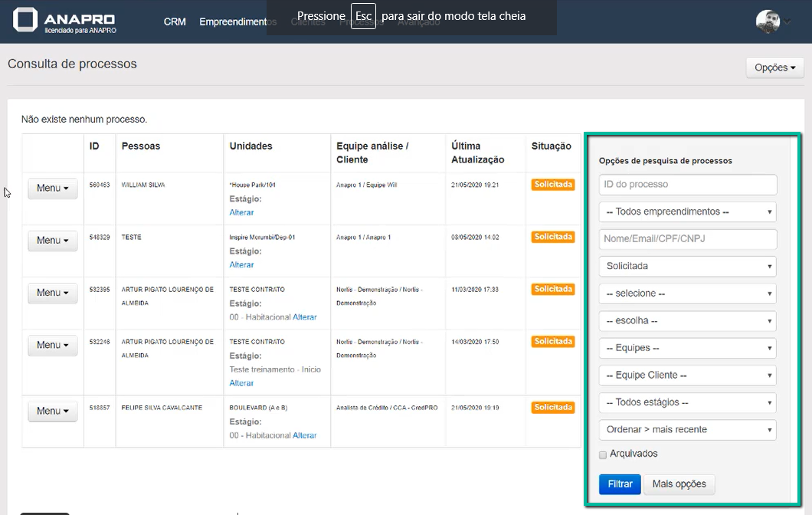Click Alterar link for House Park/101
The height and width of the screenshot is (515, 812).
(x=241, y=212)
